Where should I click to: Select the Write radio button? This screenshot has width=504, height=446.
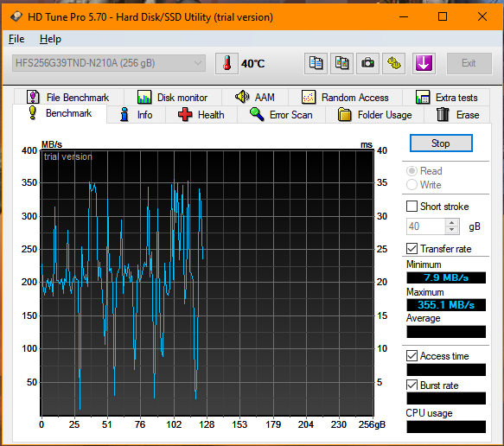(x=411, y=185)
